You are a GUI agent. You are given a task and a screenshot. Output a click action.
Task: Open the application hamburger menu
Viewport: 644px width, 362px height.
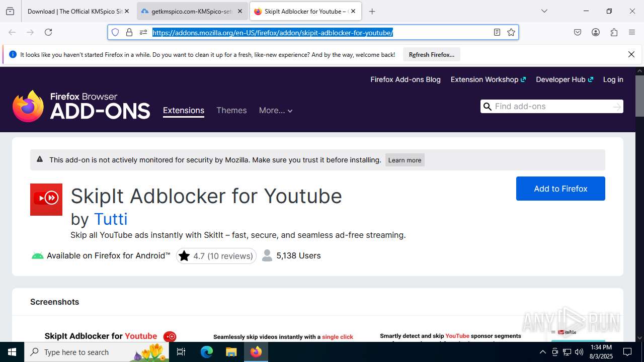(x=632, y=32)
